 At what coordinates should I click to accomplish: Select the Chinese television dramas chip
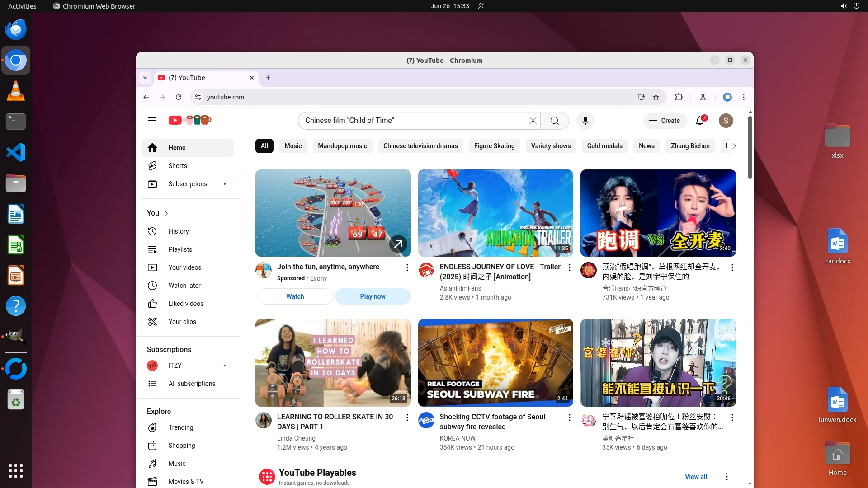click(x=420, y=146)
